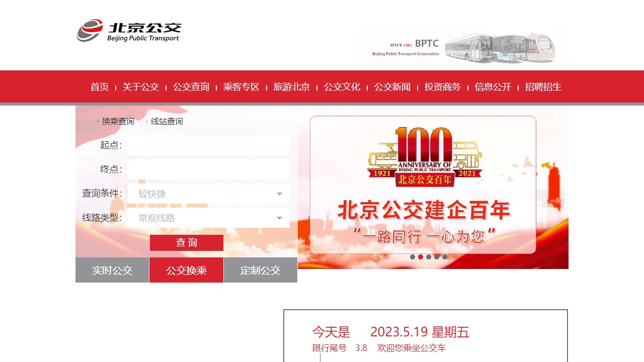
Task: Click the Beijing Public Transport logo
Action: 129,31
